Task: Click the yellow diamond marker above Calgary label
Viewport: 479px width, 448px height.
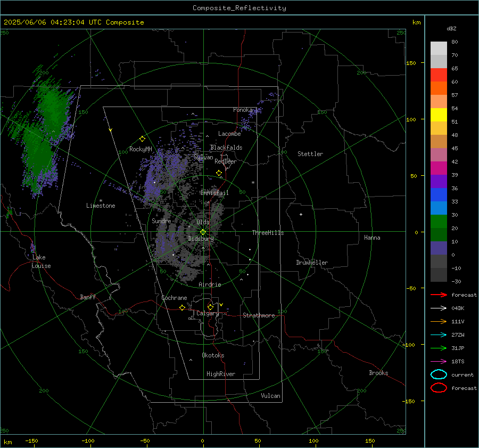Action: (x=210, y=307)
